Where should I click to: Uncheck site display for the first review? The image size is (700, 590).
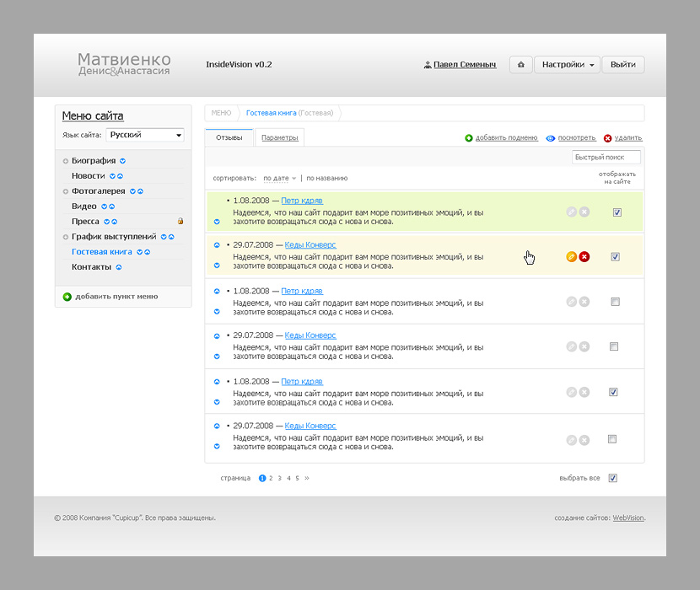[x=617, y=212]
